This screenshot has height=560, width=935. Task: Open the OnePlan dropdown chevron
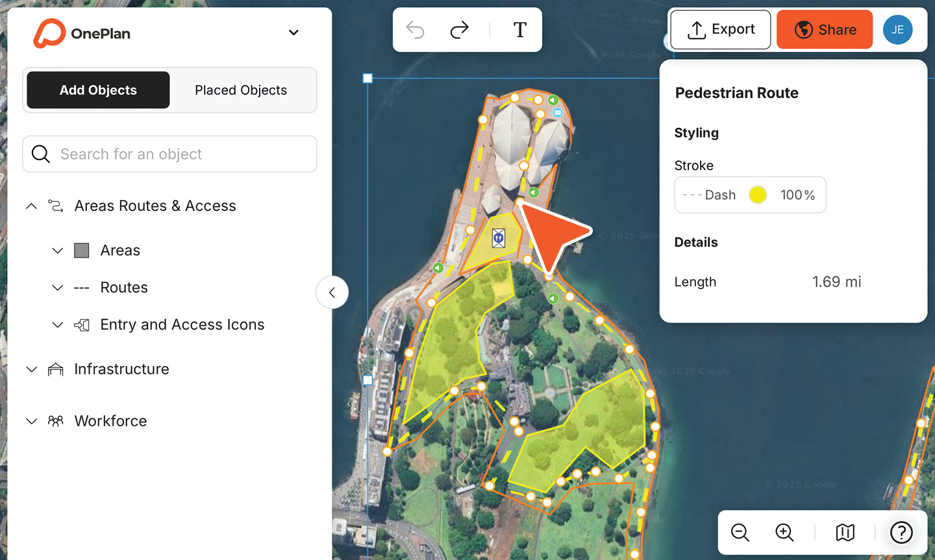(293, 32)
